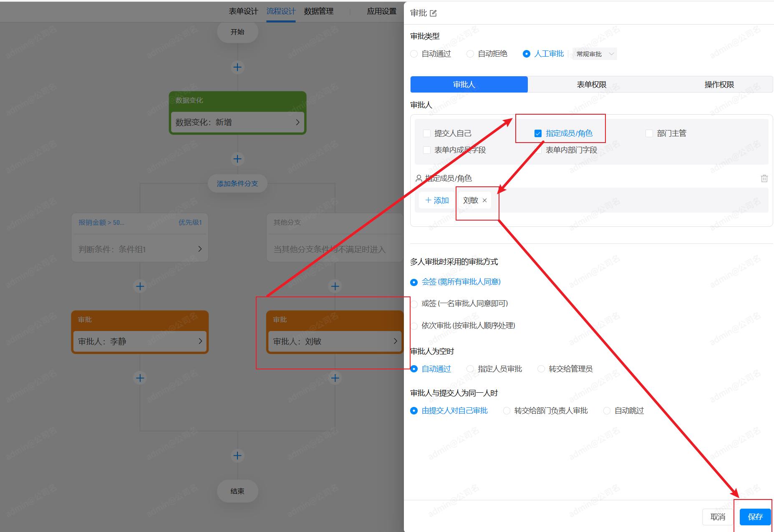The height and width of the screenshot is (532, 774).
Task: Expand the 审批人：李静 node chevron
Action: [x=200, y=341]
